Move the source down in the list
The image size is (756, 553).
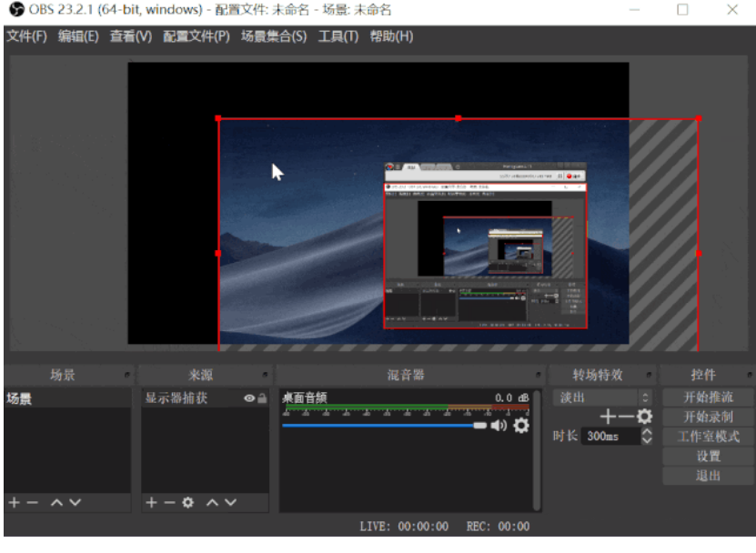[x=230, y=502]
